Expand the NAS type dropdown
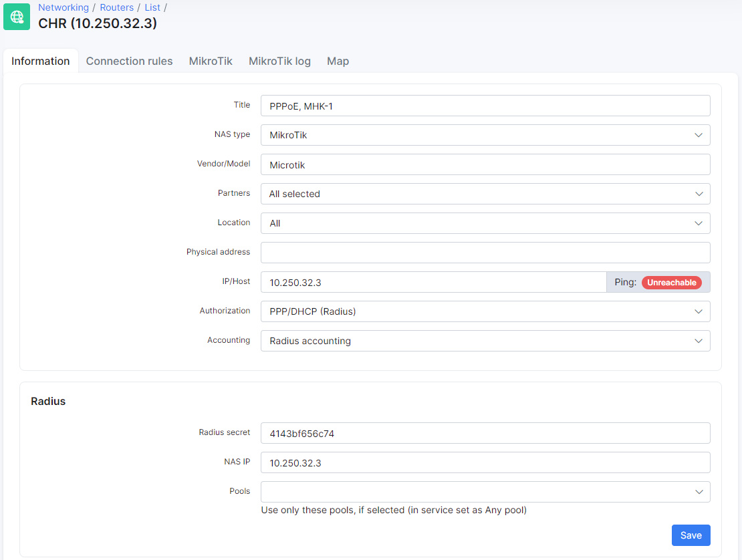The image size is (742, 560). (485, 135)
